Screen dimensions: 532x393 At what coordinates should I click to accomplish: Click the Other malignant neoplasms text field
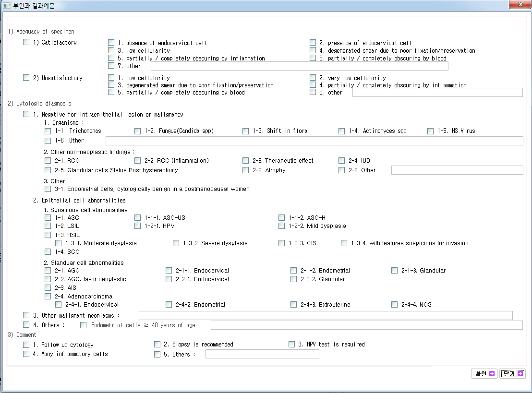(x=325, y=315)
